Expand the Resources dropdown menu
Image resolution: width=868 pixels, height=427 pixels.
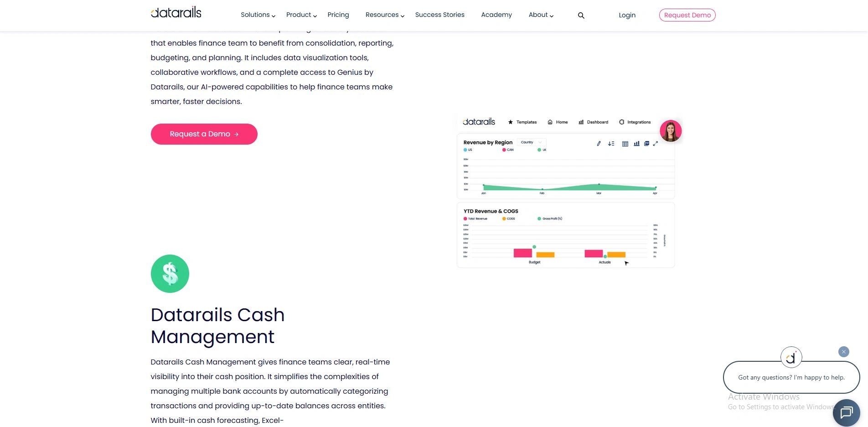(x=385, y=15)
